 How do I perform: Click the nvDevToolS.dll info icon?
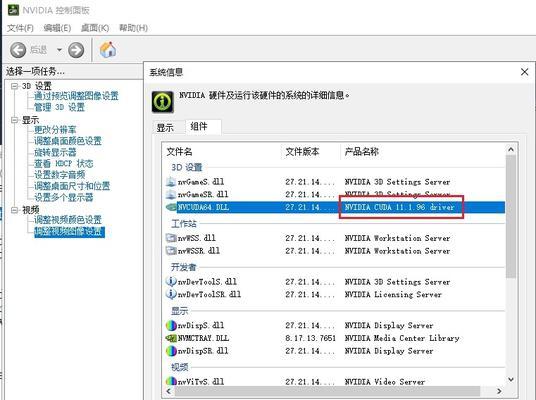coord(171,281)
